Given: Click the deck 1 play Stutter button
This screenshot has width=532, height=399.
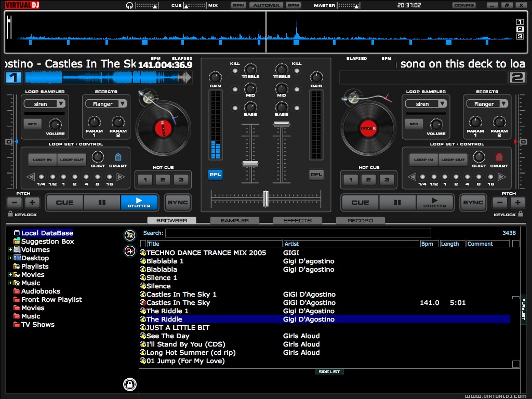Looking at the screenshot, I should (x=139, y=202).
